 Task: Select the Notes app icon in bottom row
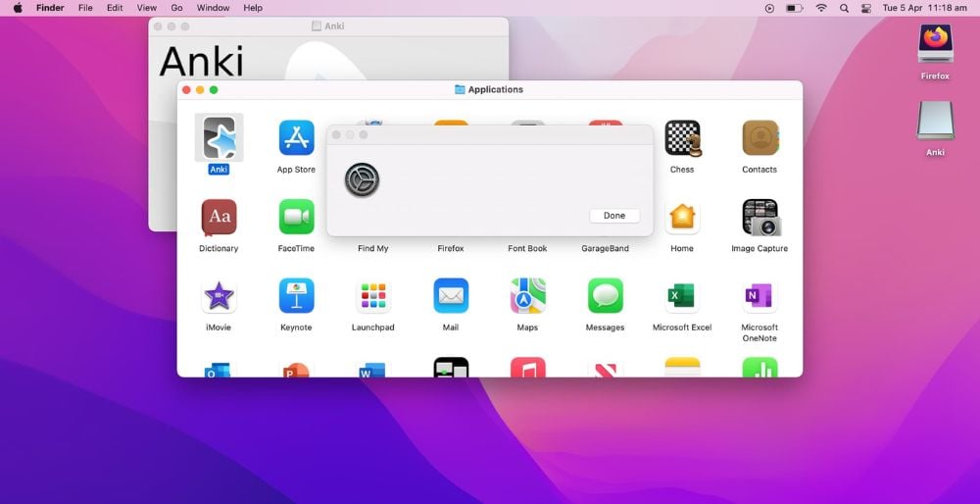(x=682, y=368)
